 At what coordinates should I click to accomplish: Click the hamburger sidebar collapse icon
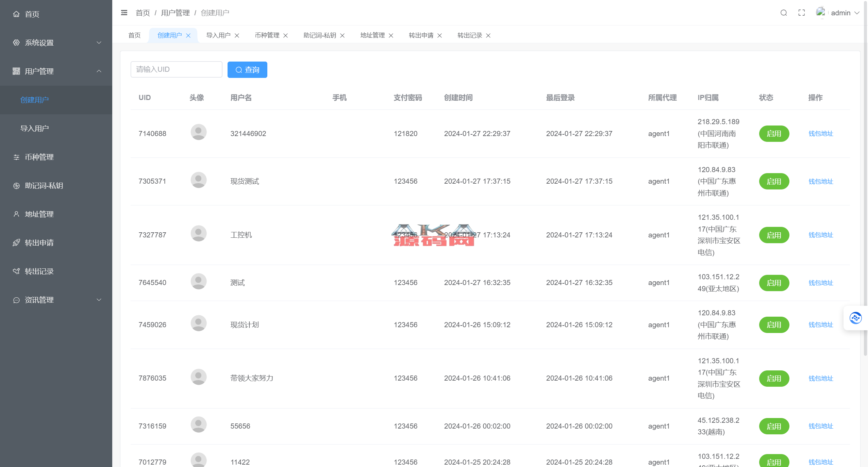coord(124,13)
